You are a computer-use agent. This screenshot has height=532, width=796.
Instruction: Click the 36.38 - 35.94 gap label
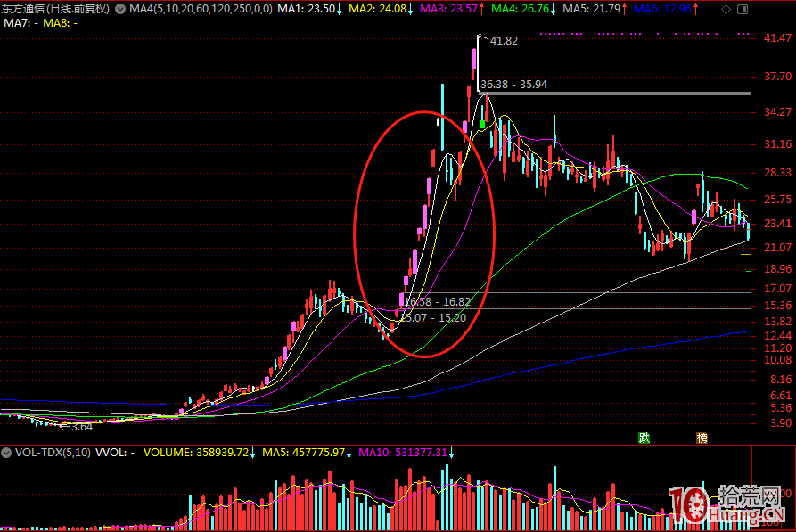[513, 85]
